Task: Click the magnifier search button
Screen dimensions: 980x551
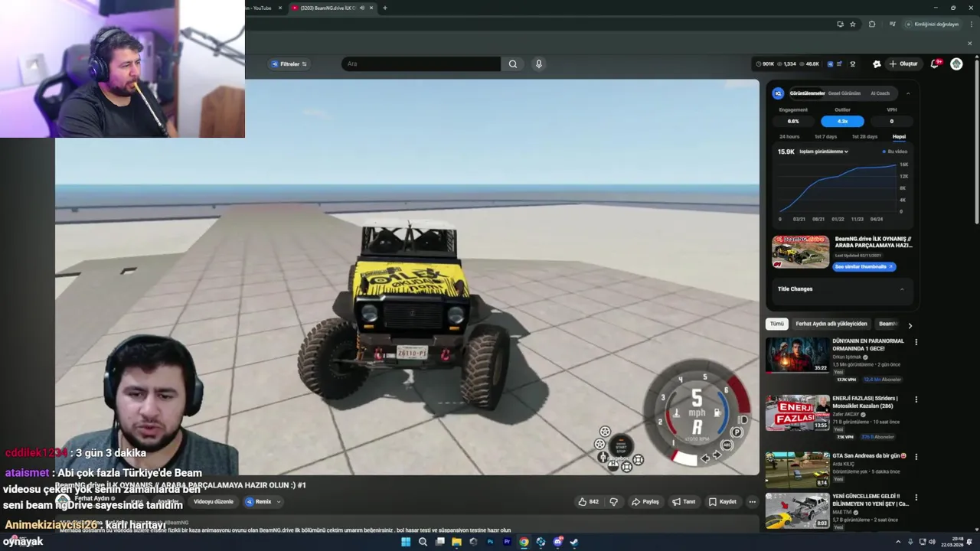Action: [513, 64]
